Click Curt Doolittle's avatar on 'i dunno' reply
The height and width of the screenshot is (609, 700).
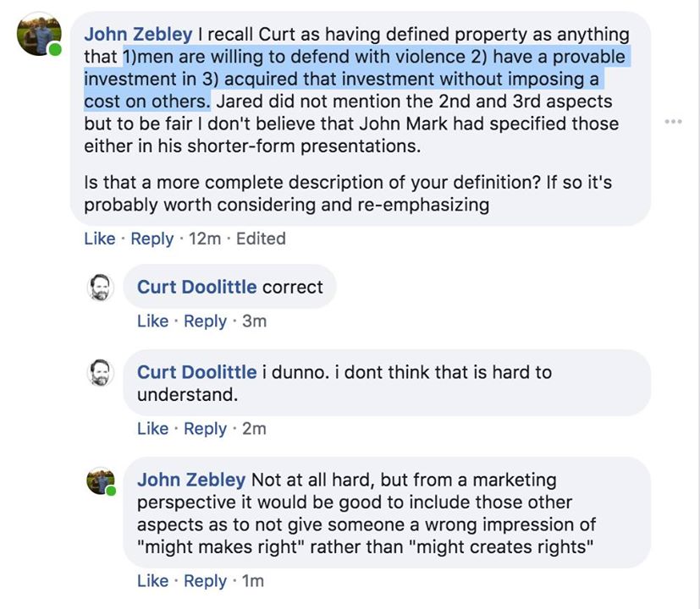102,372
